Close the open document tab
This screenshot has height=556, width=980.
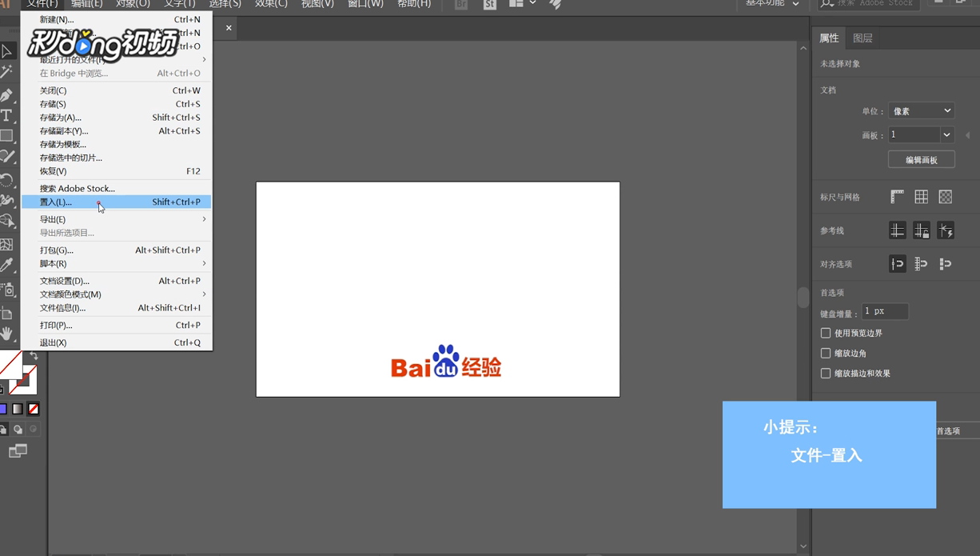(x=229, y=28)
